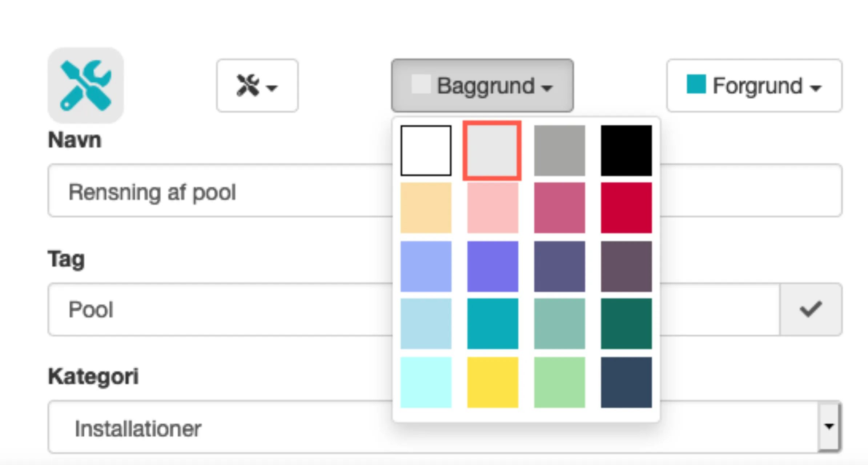The image size is (868, 465).
Task: Choose the light pink swatch
Action: 493,208
